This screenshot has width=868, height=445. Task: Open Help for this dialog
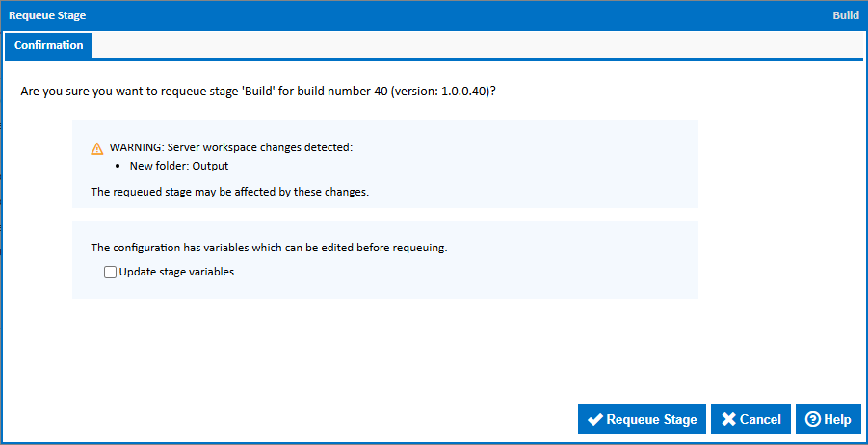828,419
